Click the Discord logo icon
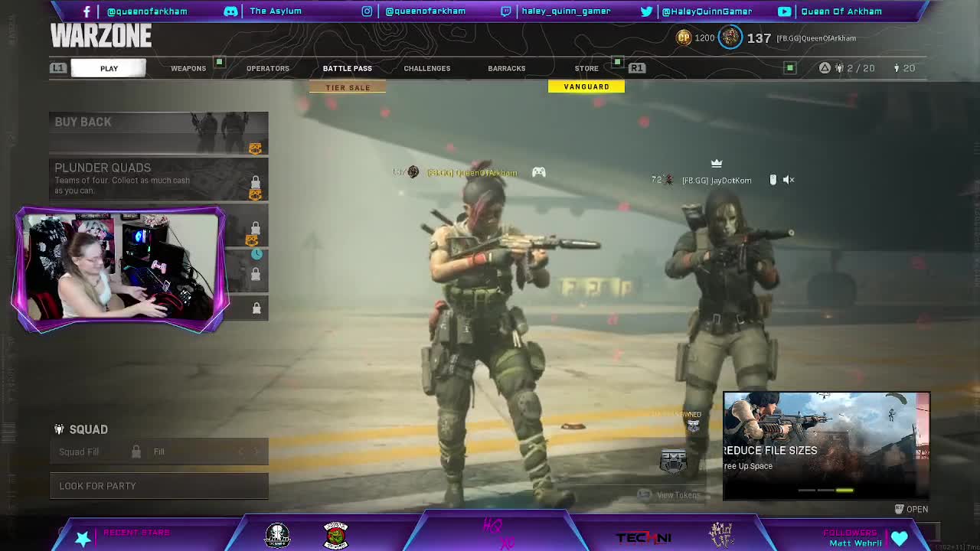980x551 pixels. tap(230, 11)
